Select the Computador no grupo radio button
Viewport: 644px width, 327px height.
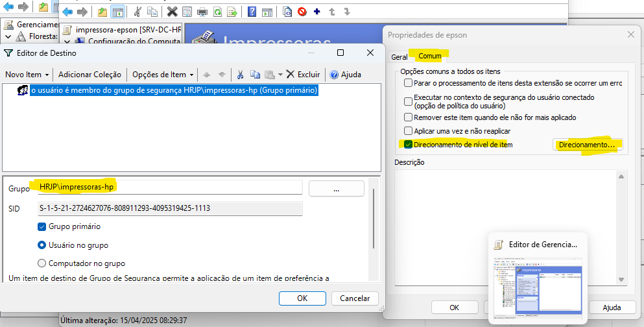(42, 263)
